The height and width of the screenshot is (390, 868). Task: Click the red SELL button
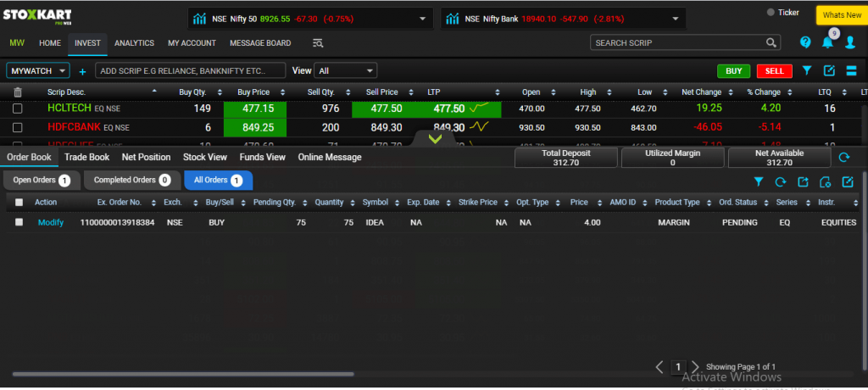tap(775, 71)
